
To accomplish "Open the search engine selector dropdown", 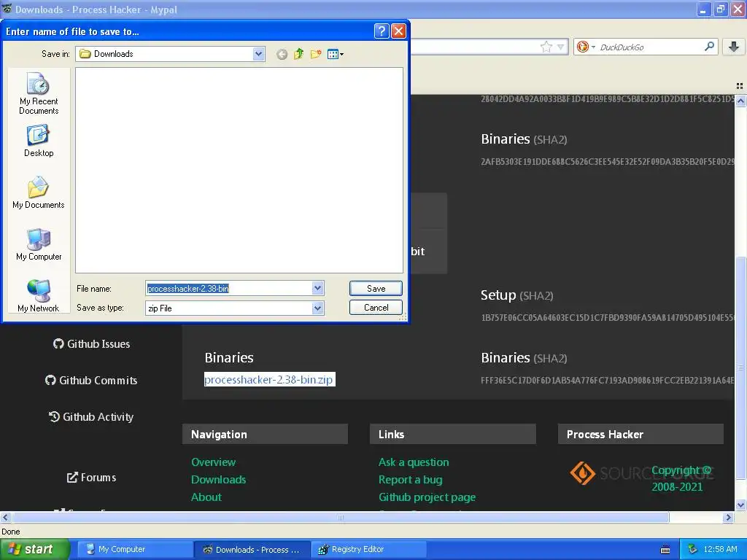I will pyautogui.click(x=586, y=47).
